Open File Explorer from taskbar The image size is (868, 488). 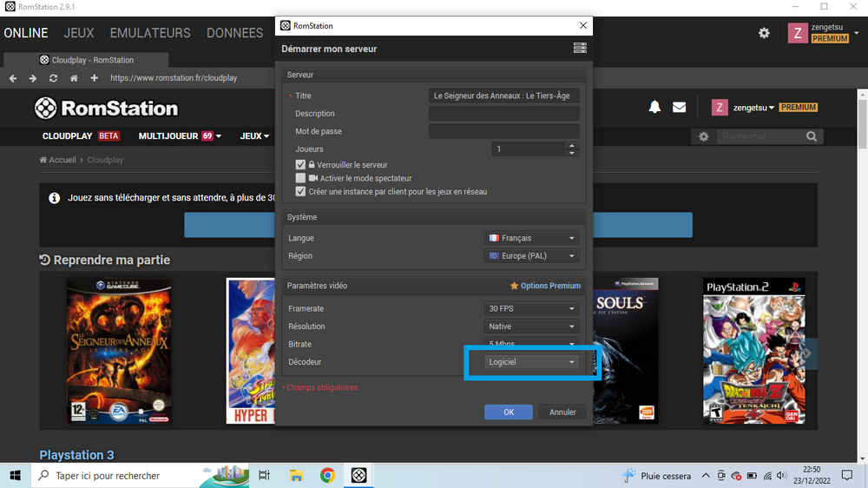tap(296, 475)
